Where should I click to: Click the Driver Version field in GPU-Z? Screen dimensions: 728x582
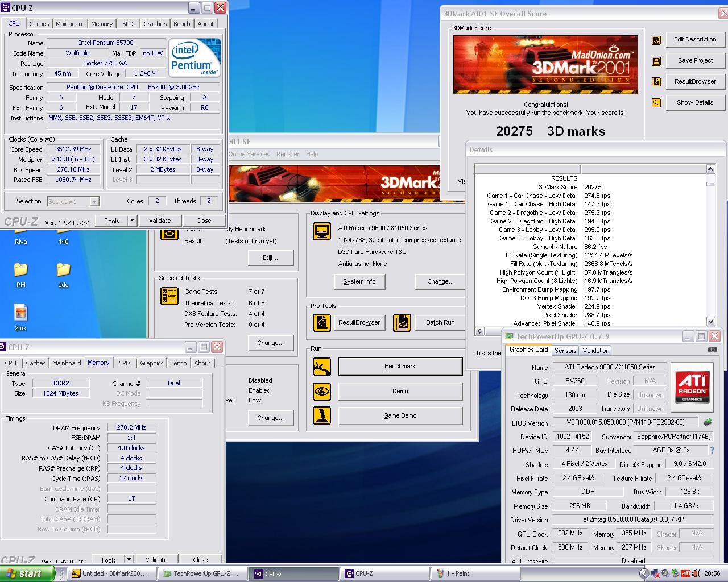634,519
